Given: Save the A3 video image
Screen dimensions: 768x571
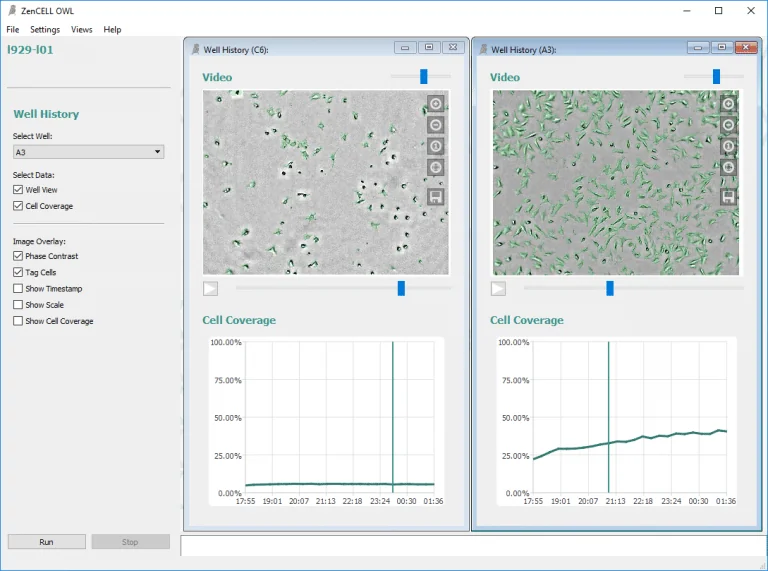Looking at the screenshot, I should point(727,197).
